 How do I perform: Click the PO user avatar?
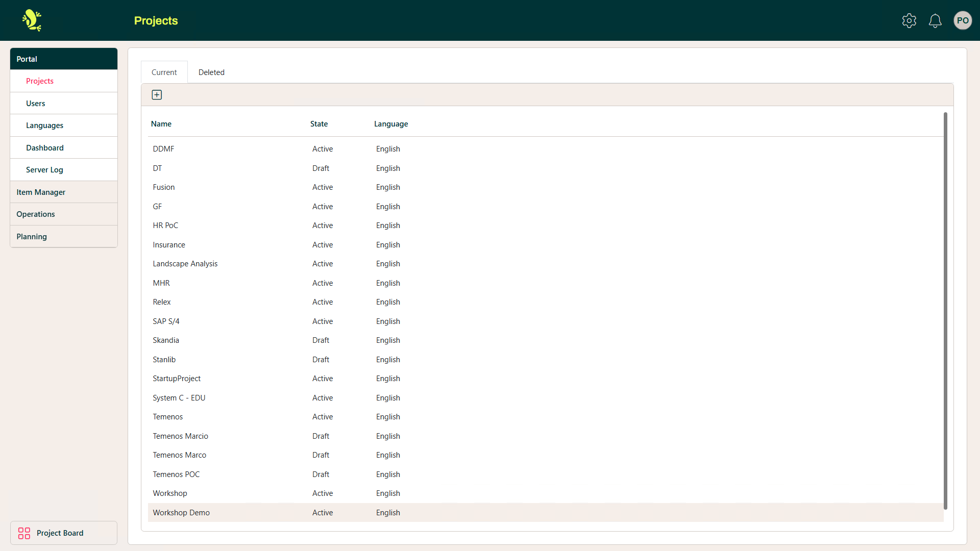(x=963, y=20)
